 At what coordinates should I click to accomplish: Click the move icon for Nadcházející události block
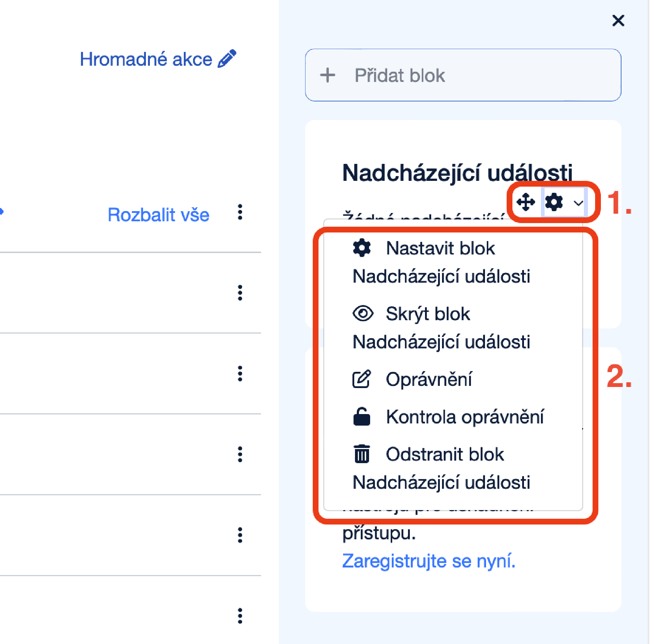[526, 203]
